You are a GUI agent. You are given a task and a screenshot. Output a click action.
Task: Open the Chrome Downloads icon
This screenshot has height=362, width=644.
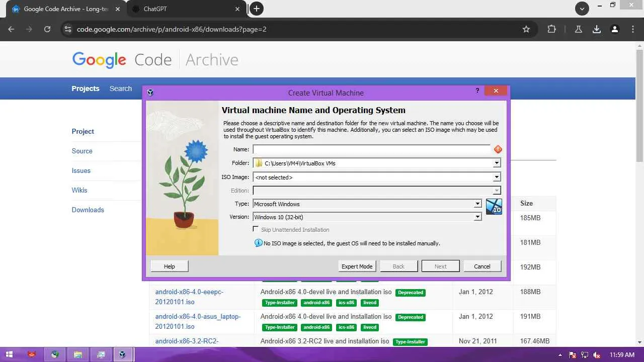pos(597,29)
